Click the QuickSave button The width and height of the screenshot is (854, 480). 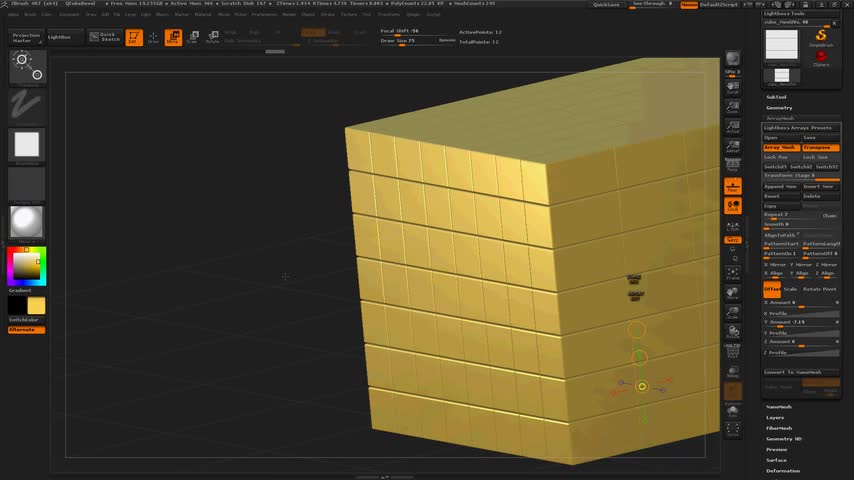pos(606,4)
